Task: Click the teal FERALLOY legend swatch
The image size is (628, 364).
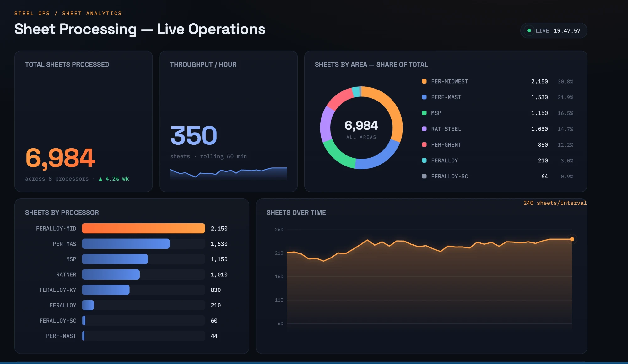Action: pyautogui.click(x=424, y=160)
